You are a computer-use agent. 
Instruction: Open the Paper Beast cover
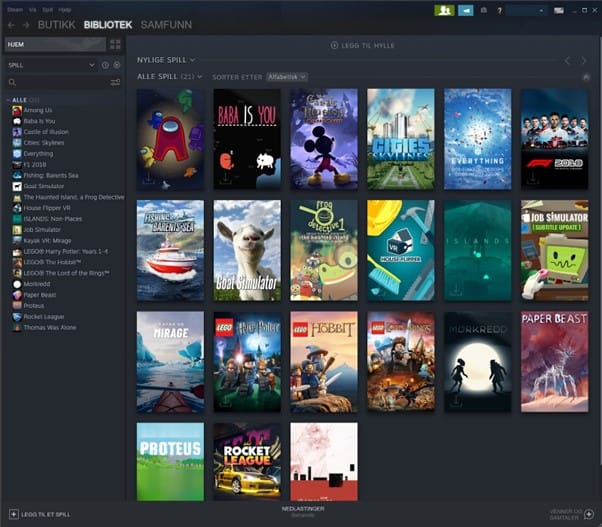click(x=554, y=362)
